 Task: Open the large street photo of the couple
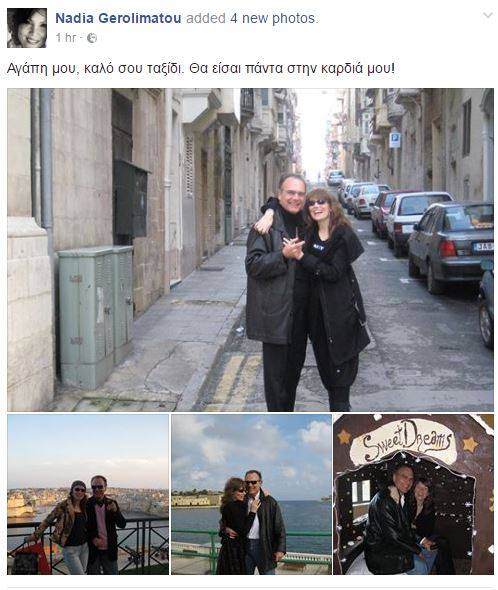pyautogui.click(x=250, y=250)
